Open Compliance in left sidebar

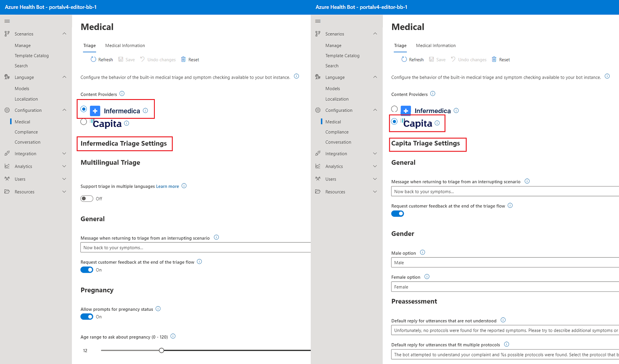click(x=26, y=132)
